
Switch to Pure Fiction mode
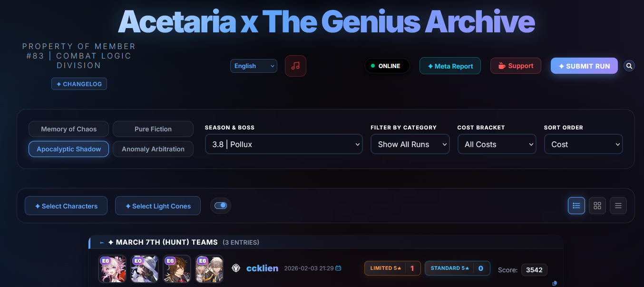click(x=153, y=129)
